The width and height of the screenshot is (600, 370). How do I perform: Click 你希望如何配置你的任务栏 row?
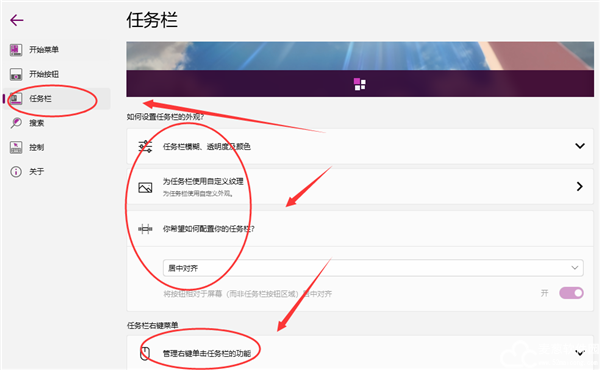(x=360, y=229)
